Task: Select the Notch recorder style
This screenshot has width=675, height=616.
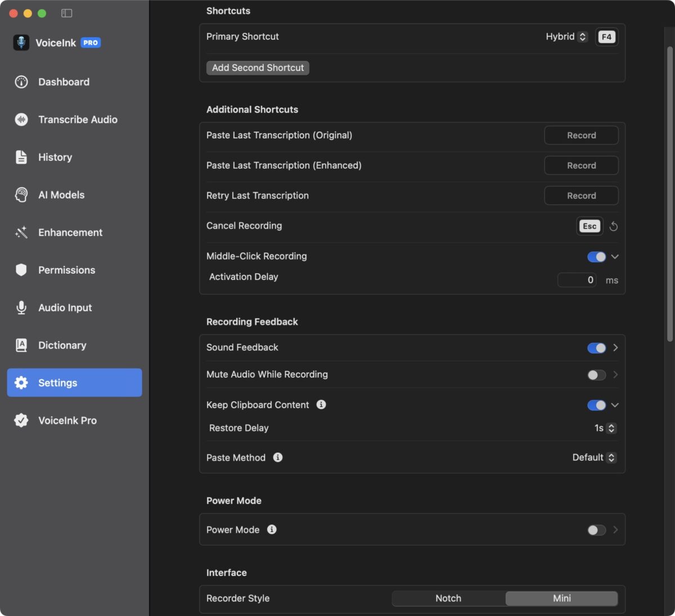Action: [448, 599]
